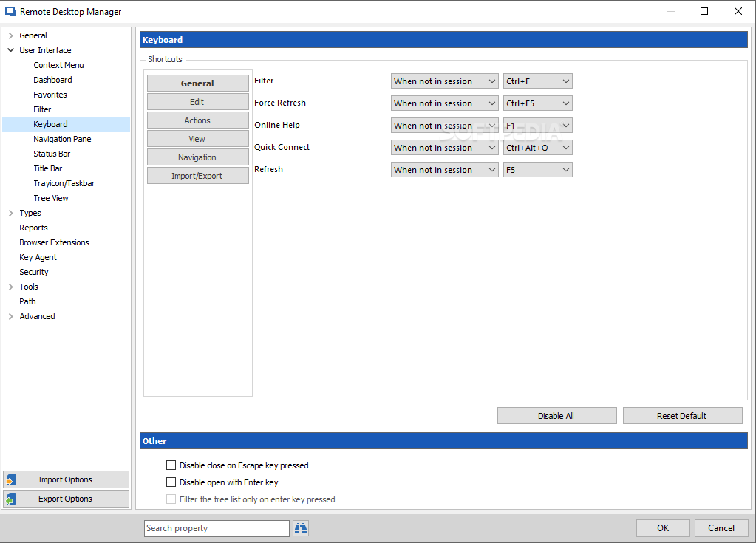Open the Ctrl+F5 shortcut key dropdown

537,103
